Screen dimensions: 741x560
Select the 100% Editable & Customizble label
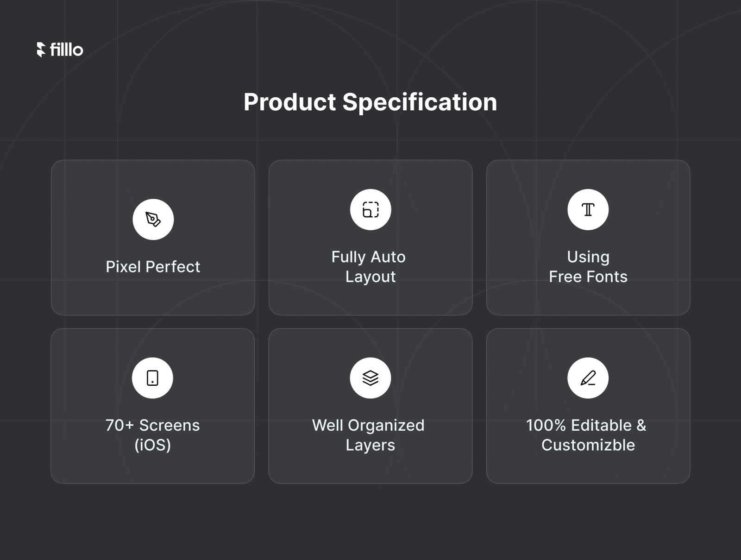point(587,435)
